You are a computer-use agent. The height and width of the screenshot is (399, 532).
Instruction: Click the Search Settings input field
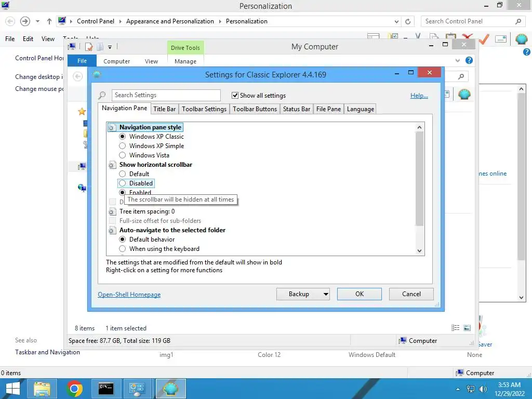[x=166, y=96]
